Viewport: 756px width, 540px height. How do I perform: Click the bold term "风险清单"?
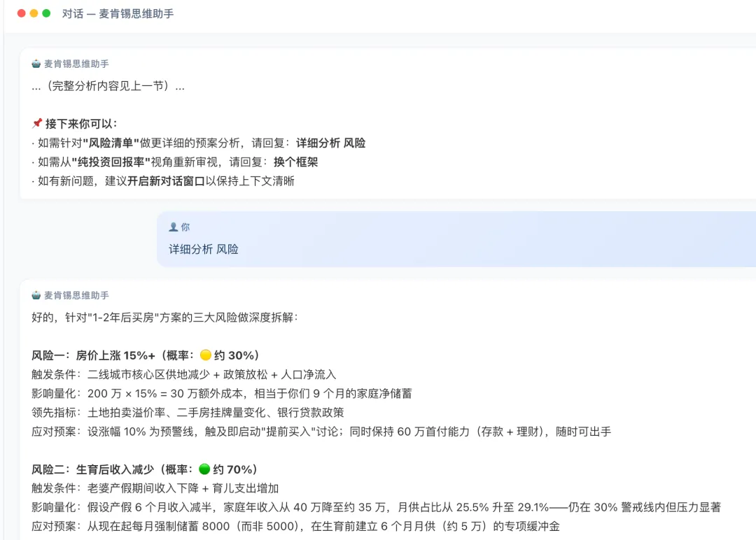[111, 143]
